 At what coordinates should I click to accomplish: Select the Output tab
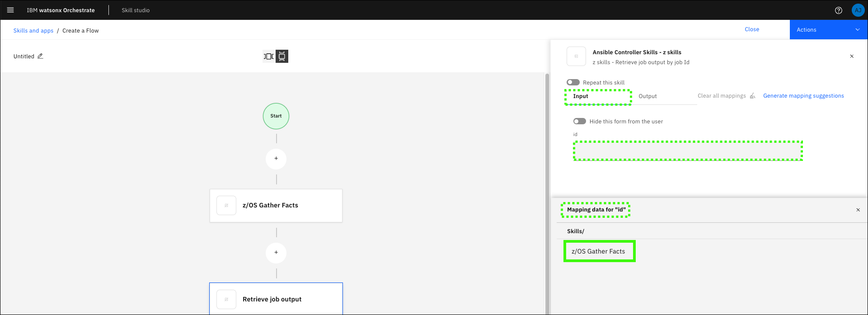click(647, 96)
